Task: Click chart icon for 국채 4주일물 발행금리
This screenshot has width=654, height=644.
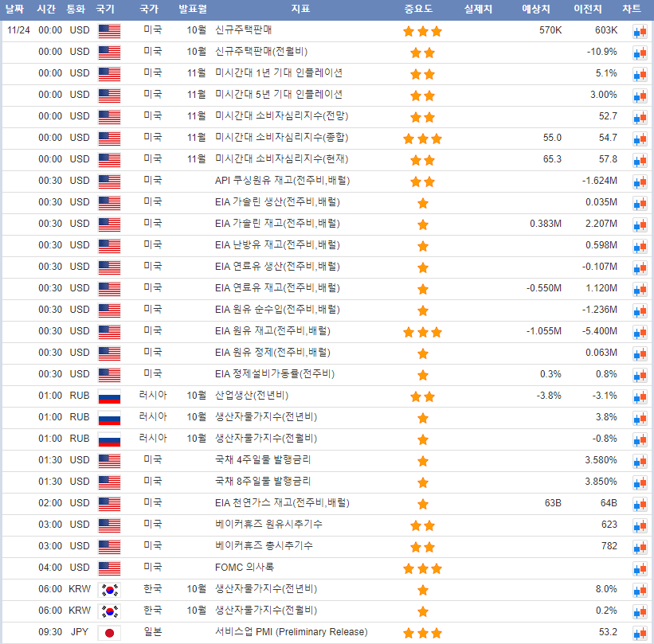Action: click(x=640, y=461)
